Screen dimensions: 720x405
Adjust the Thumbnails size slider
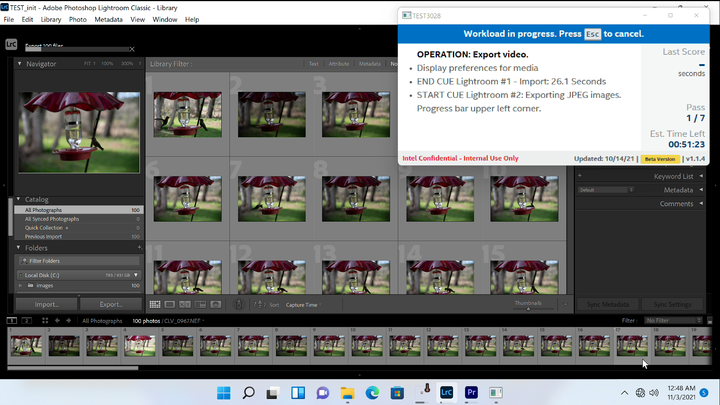(528, 309)
